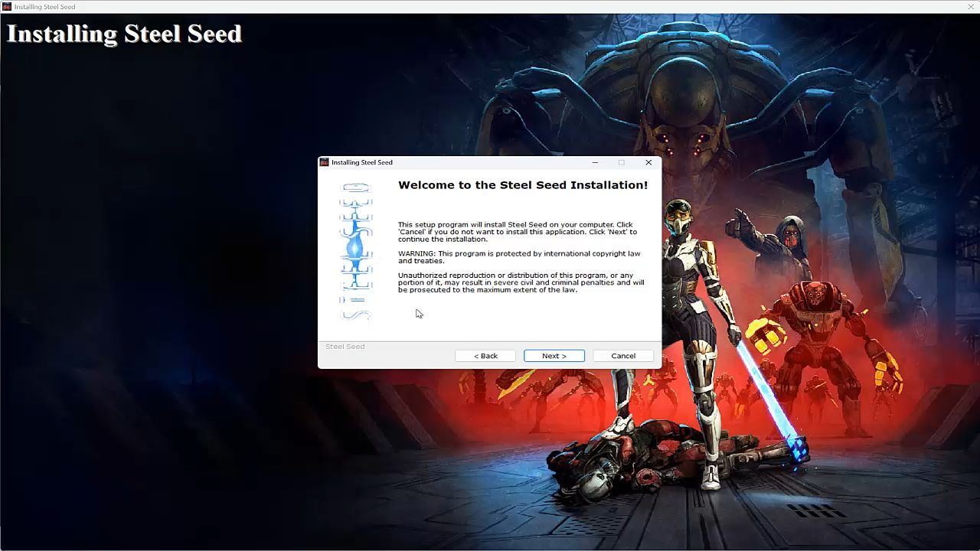This screenshot has height=551, width=980.
Task: Click the 'WARNING: This program is protected' paragraph
Action: 519,257
